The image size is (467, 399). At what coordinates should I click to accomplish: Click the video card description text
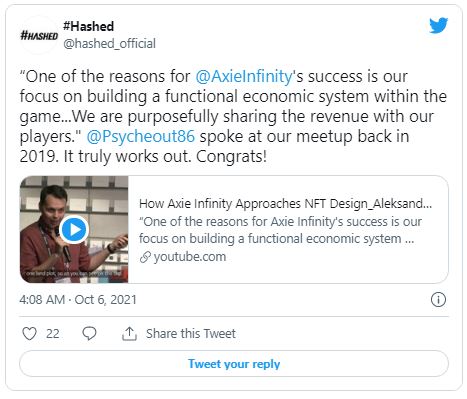coord(280,230)
